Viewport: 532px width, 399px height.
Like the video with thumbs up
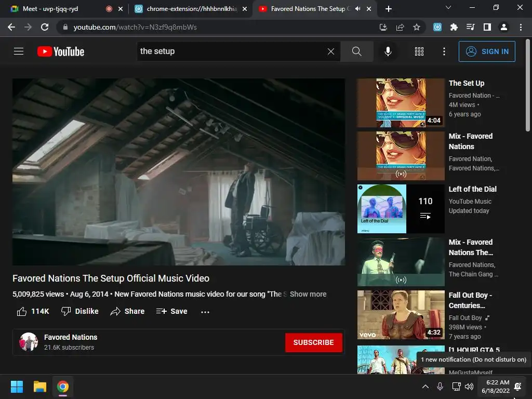click(33, 311)
